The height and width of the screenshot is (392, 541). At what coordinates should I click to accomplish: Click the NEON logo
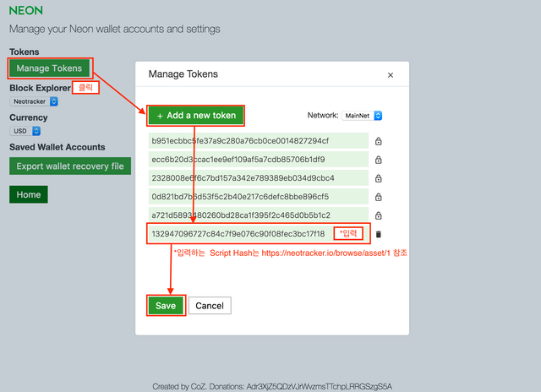[x=26, y=10]
